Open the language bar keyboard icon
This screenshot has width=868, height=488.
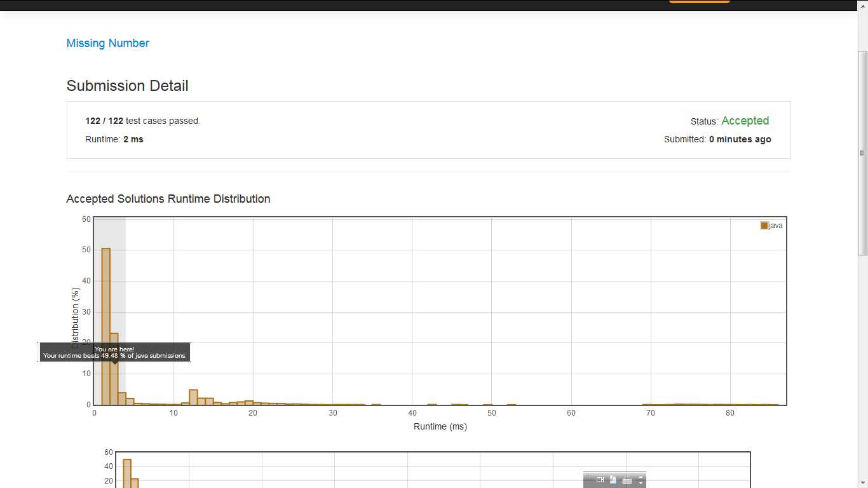627,480
